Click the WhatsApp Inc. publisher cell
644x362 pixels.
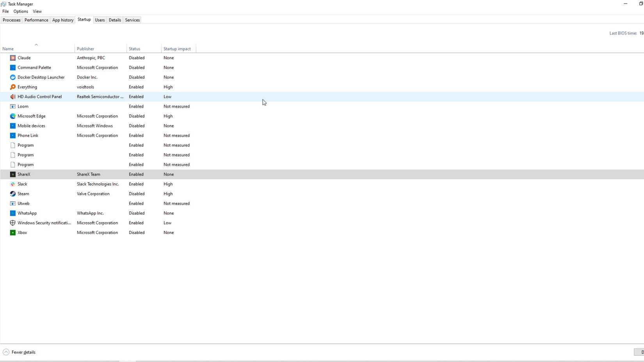pos(90,213)
